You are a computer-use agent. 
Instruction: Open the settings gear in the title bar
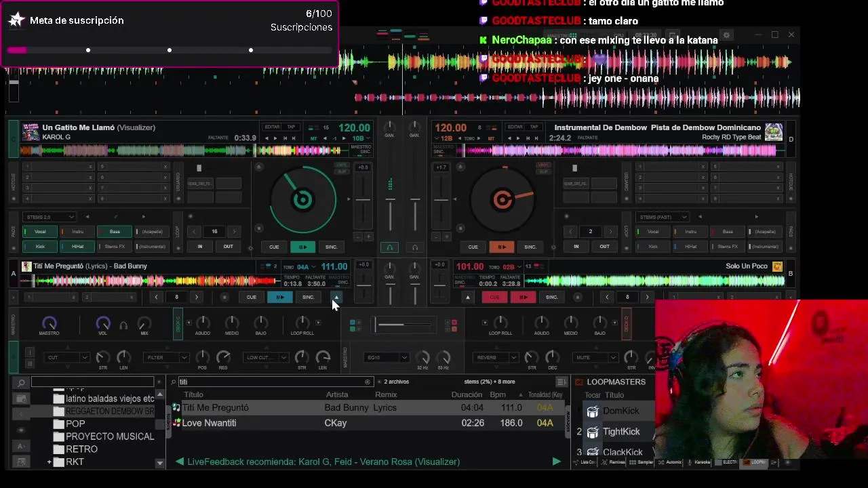tap(726, 35)
